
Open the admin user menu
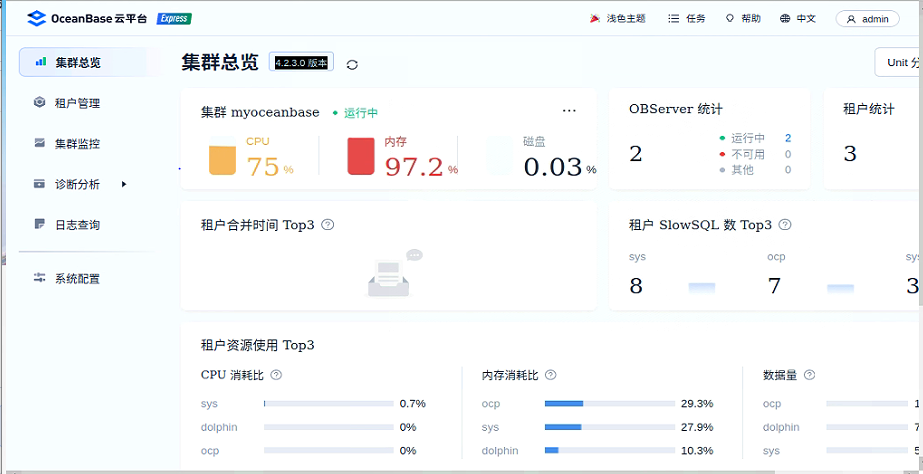(x=868, y=19)
